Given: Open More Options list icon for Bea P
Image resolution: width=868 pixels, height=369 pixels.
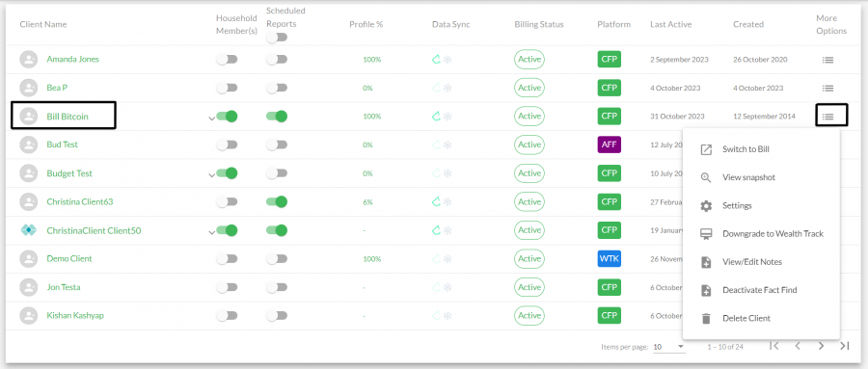Looking at the screenshot, I should click(x=827, y=88).
